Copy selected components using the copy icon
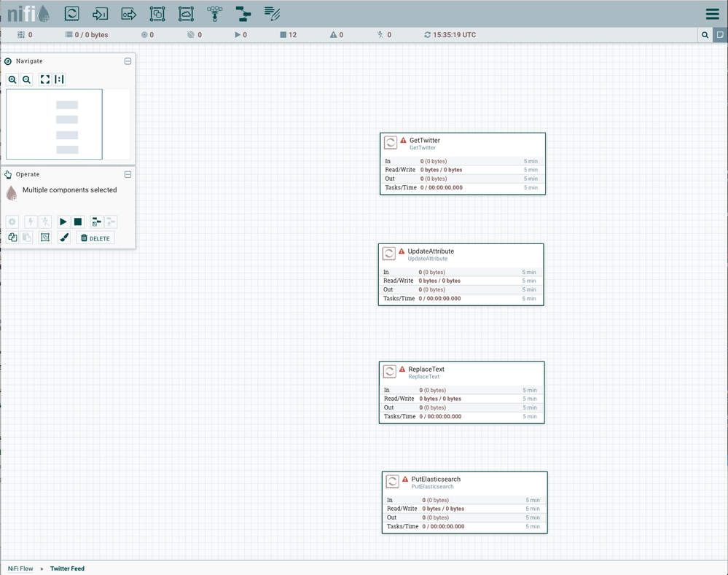 click(12, 238)
